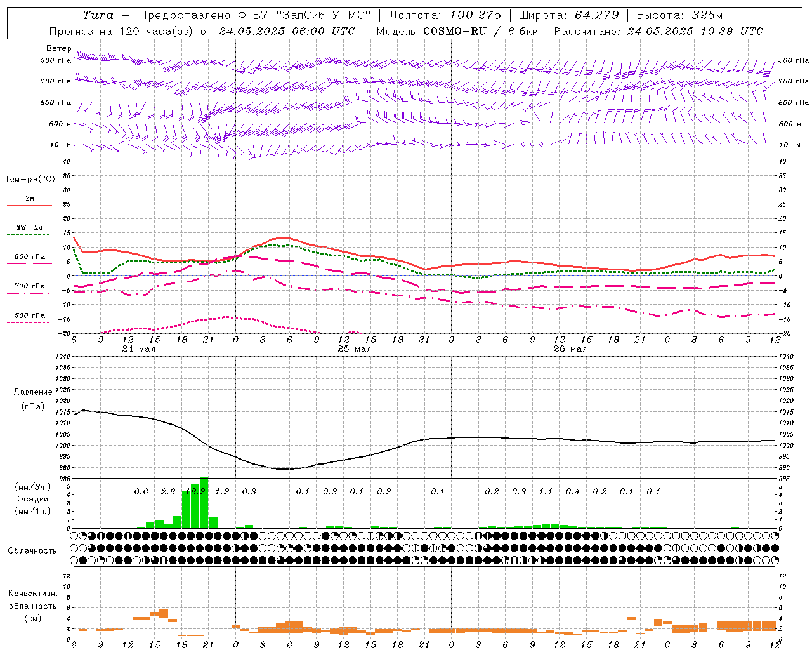Select the "Широта: 64.279" latitude value
812x650 pixels.
[x=568, y=15]
